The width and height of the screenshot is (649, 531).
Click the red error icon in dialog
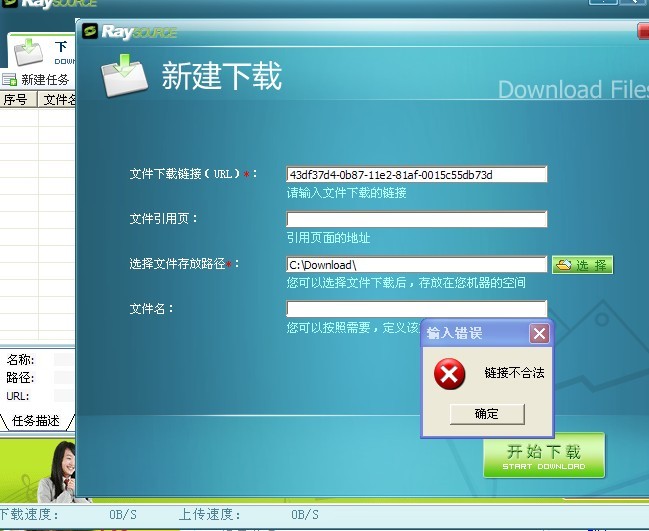click(x=449, y=374)
